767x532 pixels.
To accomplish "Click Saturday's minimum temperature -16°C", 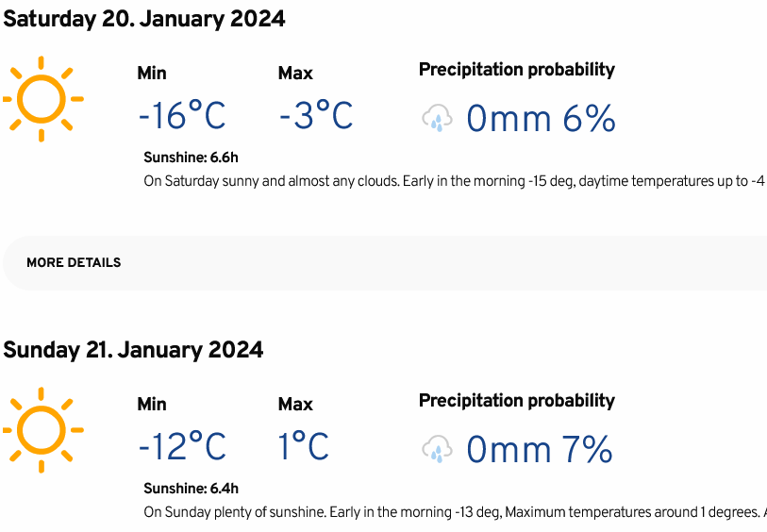I will coord(182,115).
